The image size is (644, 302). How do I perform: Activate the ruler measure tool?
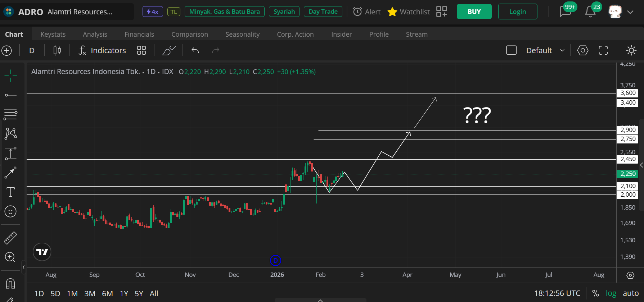[10, 238]
